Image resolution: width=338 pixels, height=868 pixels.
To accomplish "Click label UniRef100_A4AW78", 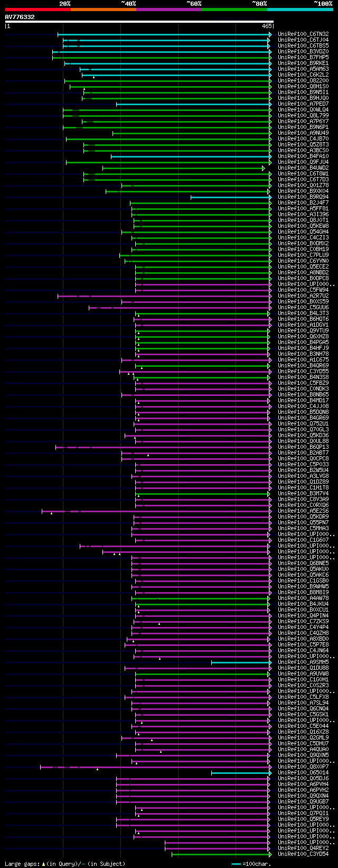I will point(303,598).
